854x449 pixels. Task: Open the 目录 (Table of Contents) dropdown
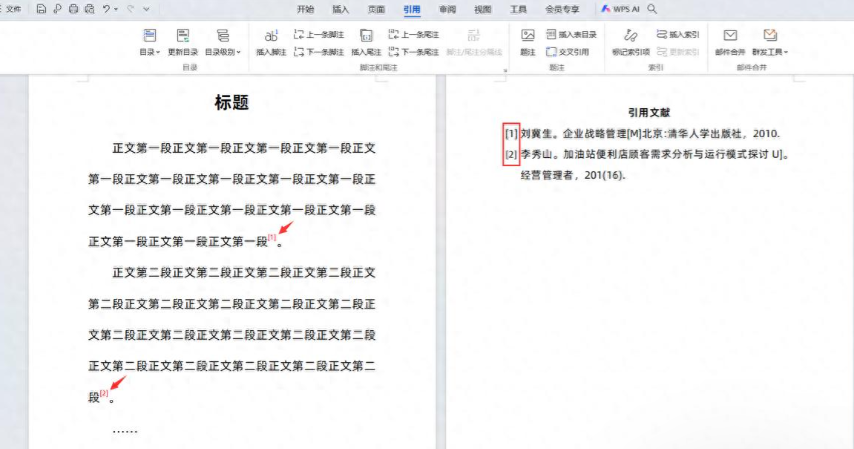click(x=150, y=52)
